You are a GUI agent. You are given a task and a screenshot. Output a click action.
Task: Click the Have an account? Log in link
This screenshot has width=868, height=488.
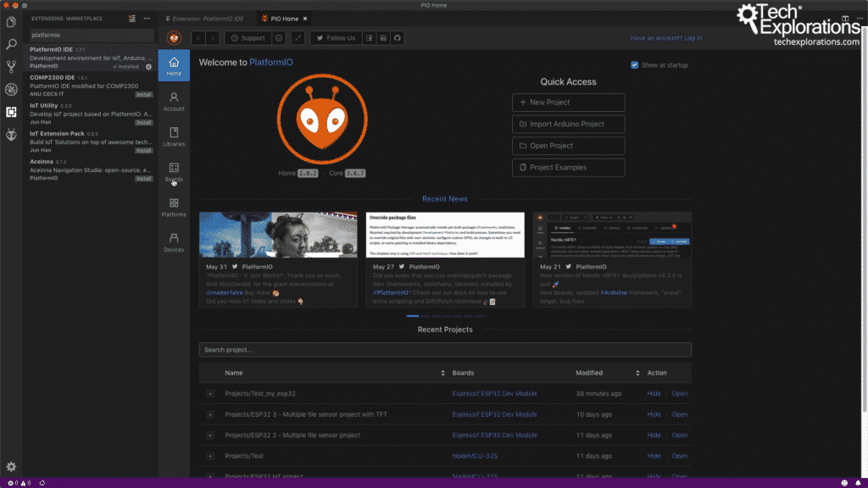point(666,38)
